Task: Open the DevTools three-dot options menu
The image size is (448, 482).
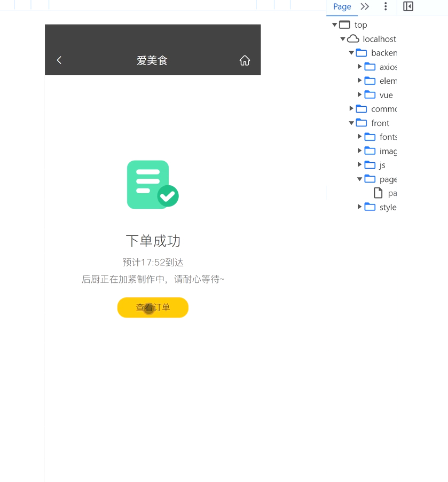Action: (386, 6)
